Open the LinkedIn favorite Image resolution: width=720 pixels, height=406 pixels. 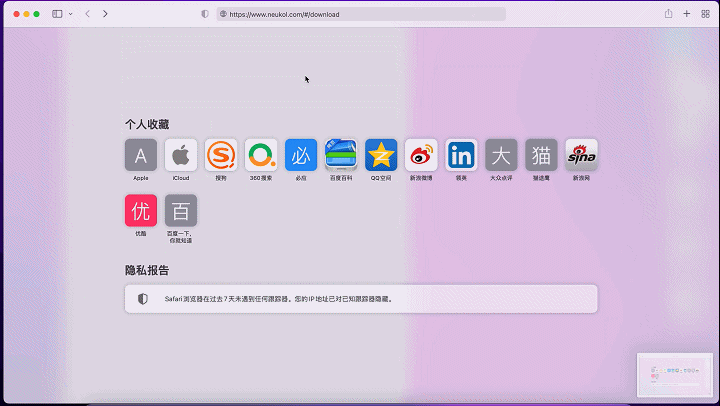461,155
